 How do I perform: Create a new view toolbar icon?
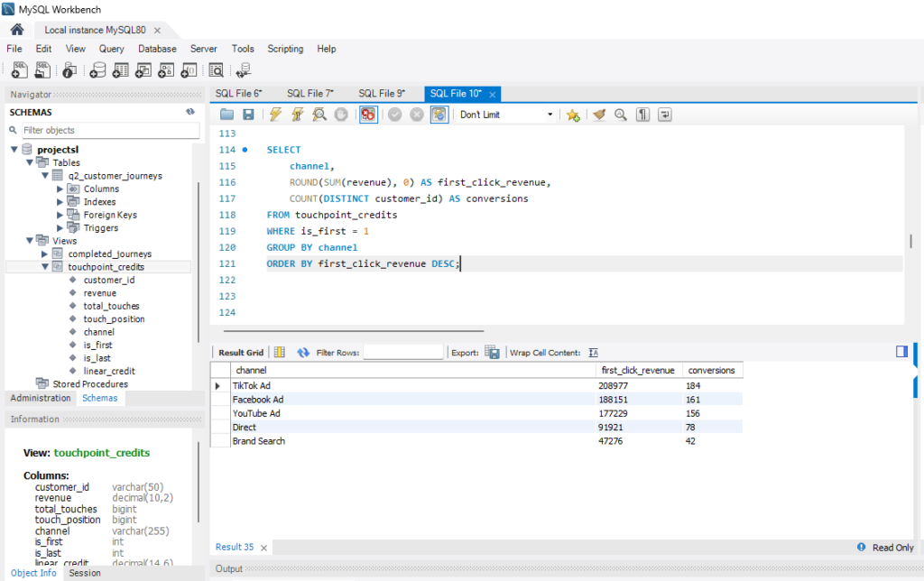(143, 70)
